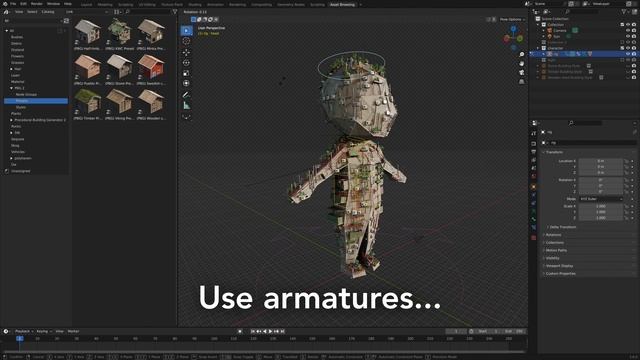The width and height of the screenshot is (640, 360).
Task: Click the Outliner filter funnel icon
Action: 624,12
